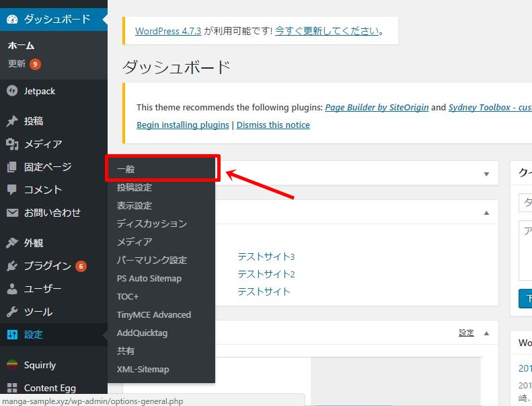Click the comment bubble icon beside コメント

(12, 190)
